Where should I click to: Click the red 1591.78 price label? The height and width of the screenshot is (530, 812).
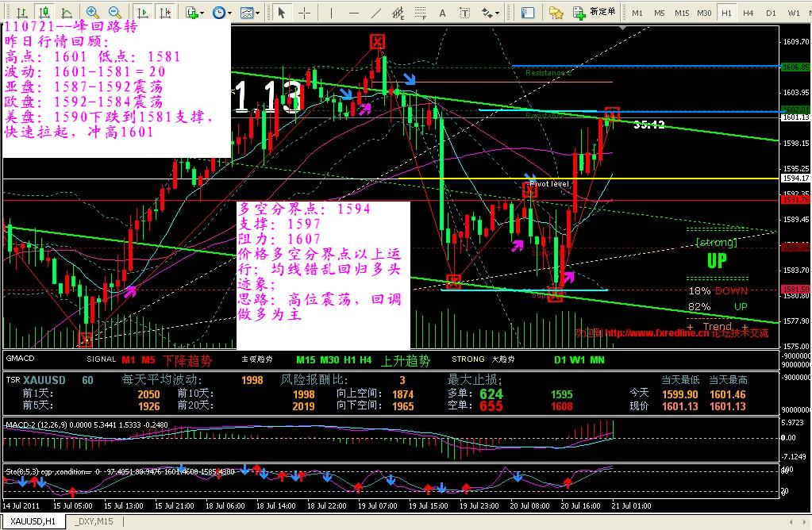[795, 200]
